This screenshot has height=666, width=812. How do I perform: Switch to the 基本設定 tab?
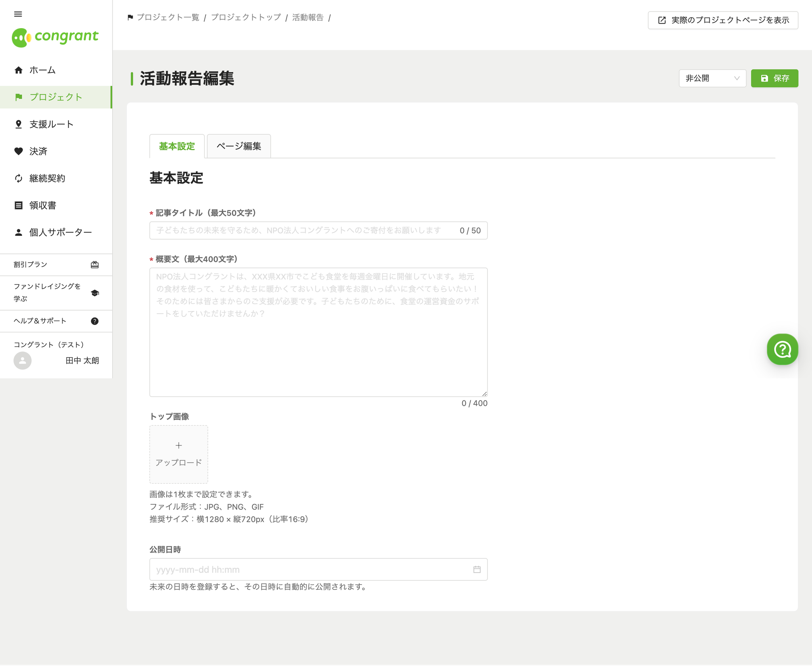[177, 146]
